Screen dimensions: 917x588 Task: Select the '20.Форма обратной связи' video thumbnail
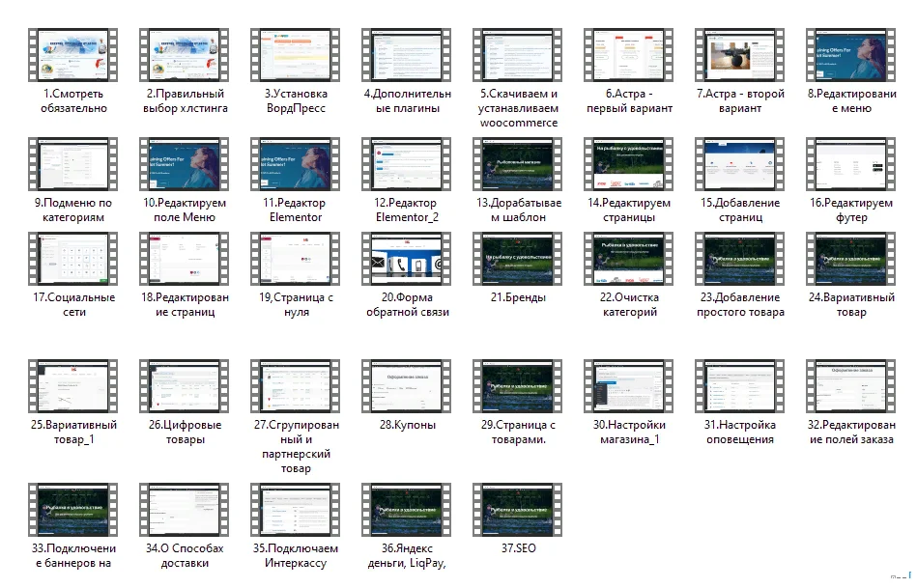click(407, 258)
